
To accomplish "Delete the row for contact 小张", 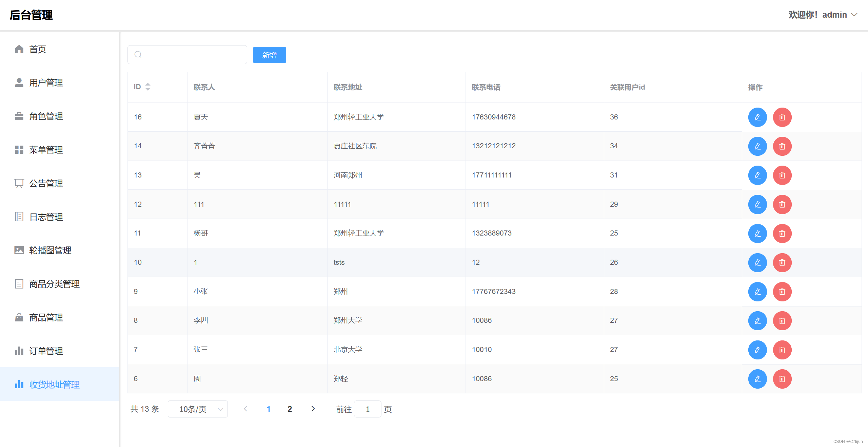I will [x=782, y=292].
